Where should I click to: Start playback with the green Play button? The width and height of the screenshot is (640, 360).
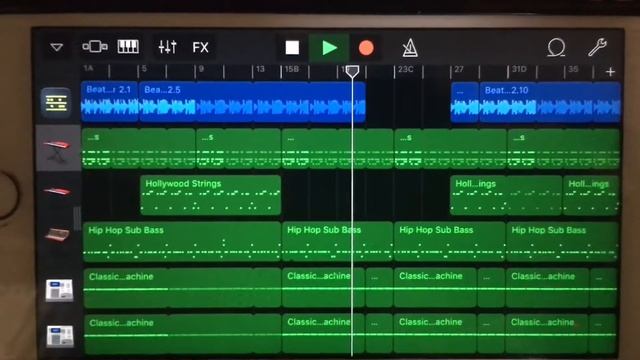[329, 48]
